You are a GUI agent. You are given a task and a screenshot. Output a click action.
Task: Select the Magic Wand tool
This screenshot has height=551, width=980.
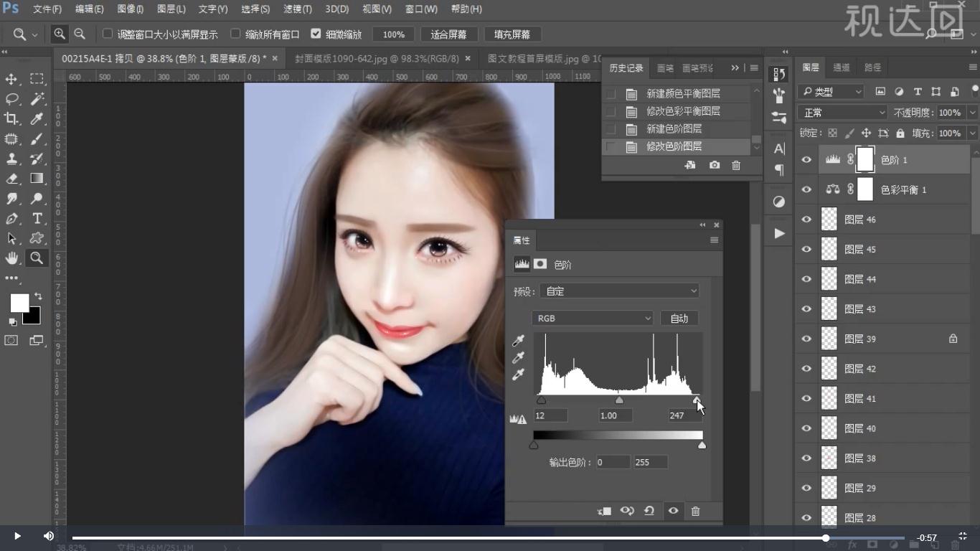(37, 99)
